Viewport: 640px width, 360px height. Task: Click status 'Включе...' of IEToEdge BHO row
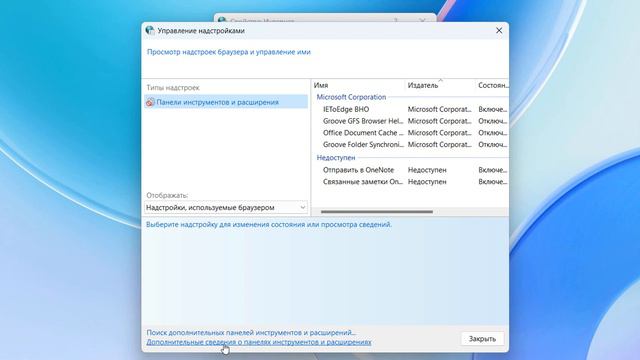[493, 109]
